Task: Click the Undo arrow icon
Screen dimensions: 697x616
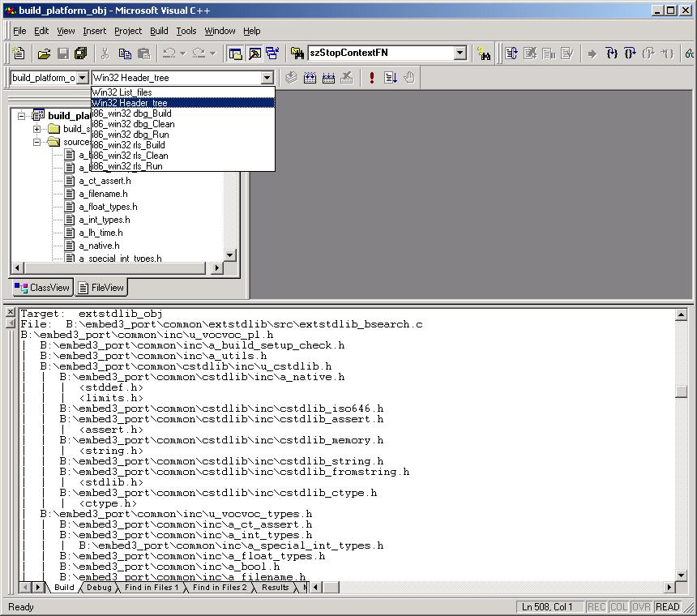Action: coord(169,53)
